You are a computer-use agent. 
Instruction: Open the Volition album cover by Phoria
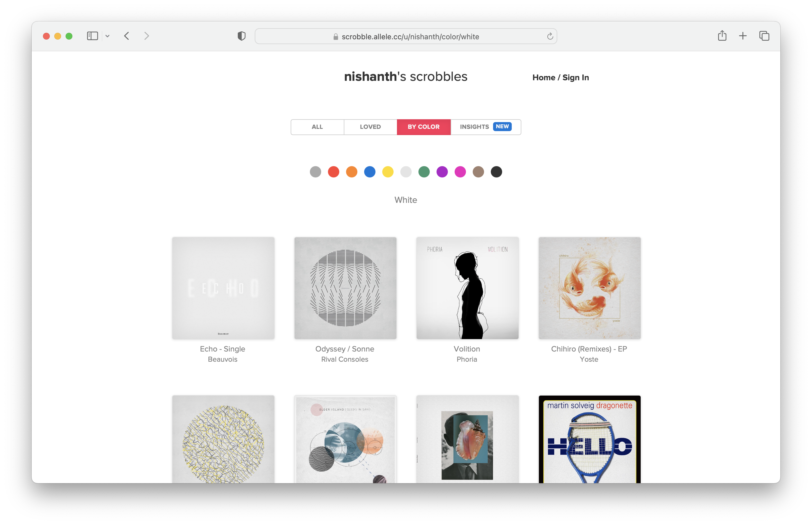467,288
